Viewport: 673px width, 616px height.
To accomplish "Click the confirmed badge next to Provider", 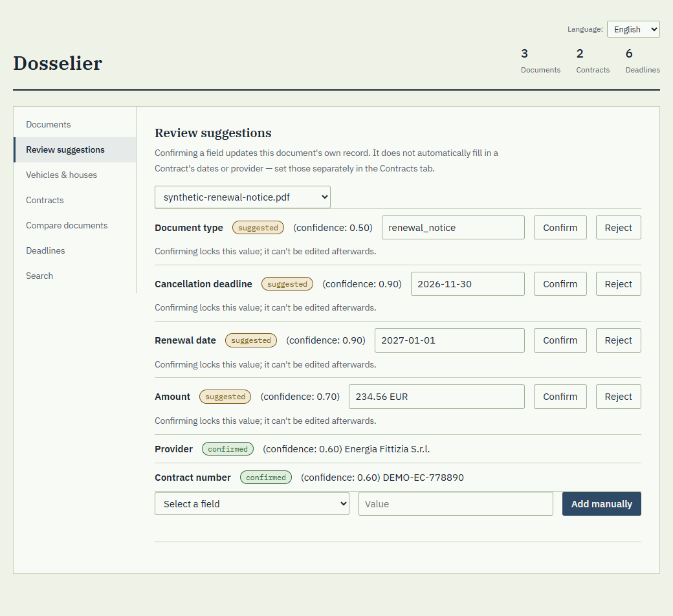I will tap(228, 449).
